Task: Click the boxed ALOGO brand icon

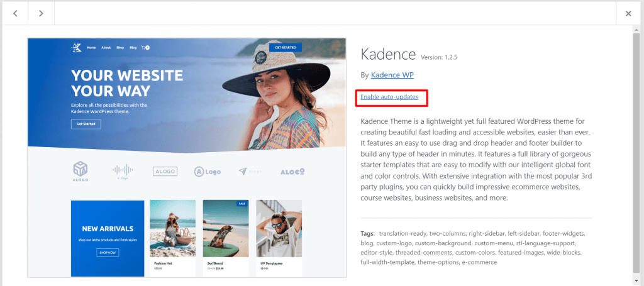Action: (x=165, y=172)
